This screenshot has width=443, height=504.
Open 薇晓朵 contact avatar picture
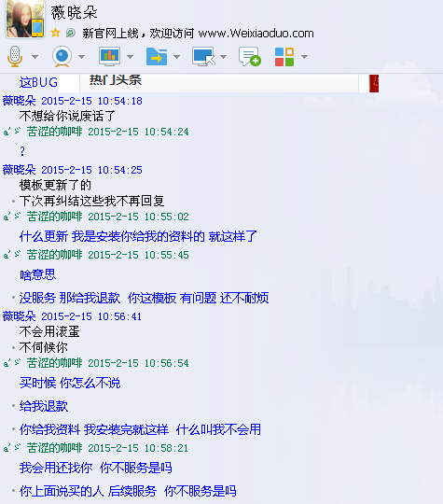(x=25, y=19)
